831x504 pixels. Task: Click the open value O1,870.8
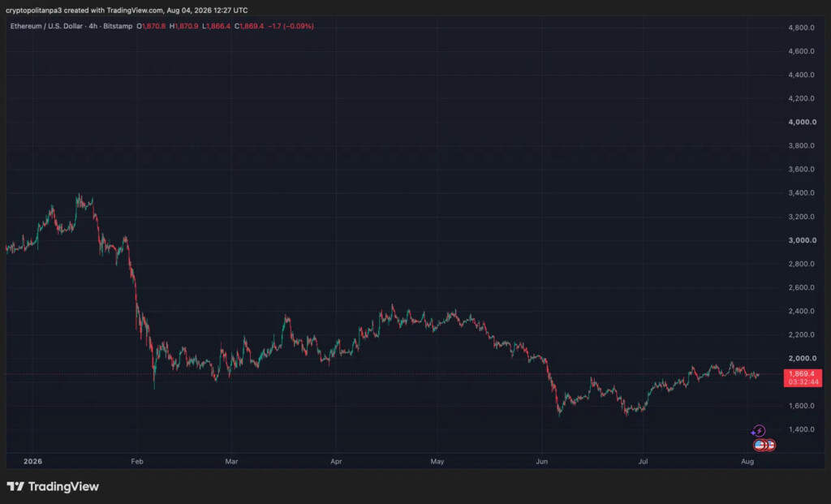coord(151,26)
